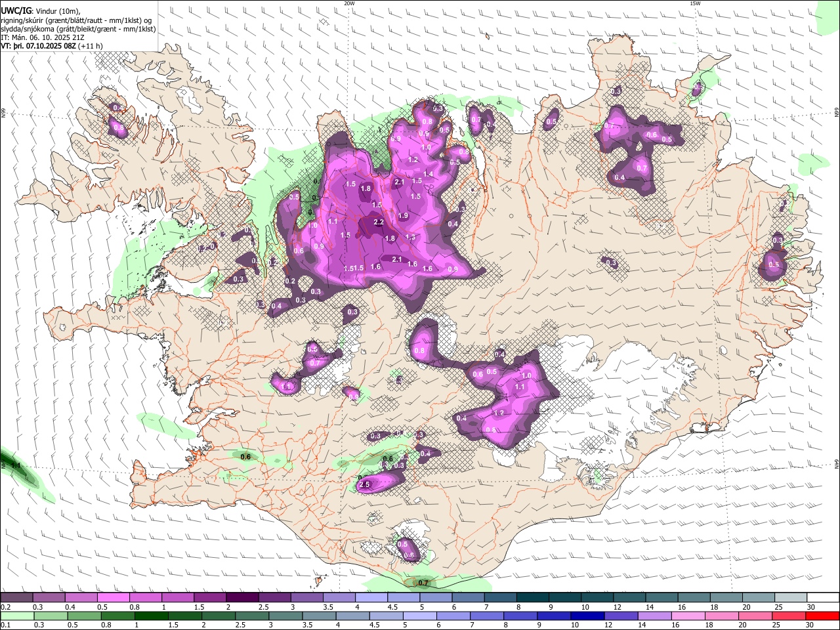Click the "64N" latitude label on the right edge
The image size is (840, 630).
[837, 463]
